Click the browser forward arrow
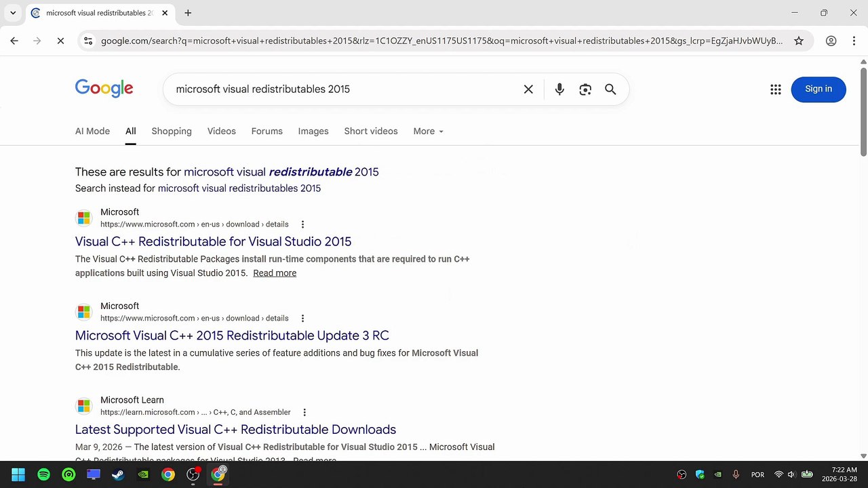Screen dimensions: 868x488 37,41
